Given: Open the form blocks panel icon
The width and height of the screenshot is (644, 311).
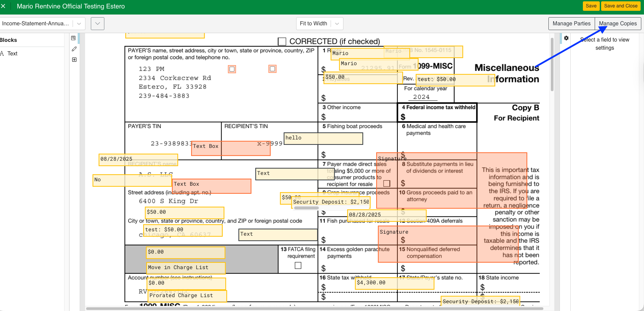Looking at the screenshot, I should [x=73, y=38].
